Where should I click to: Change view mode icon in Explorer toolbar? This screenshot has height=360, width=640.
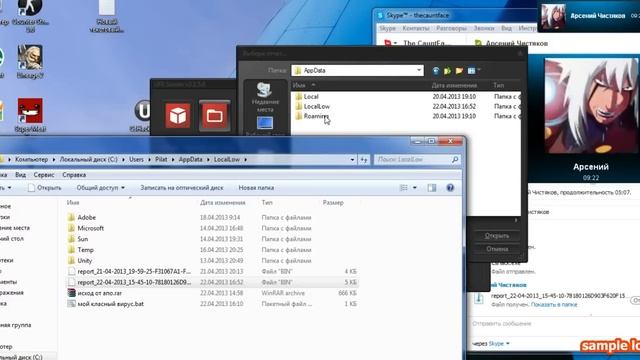pyautogui.click(x=404, y=188)
